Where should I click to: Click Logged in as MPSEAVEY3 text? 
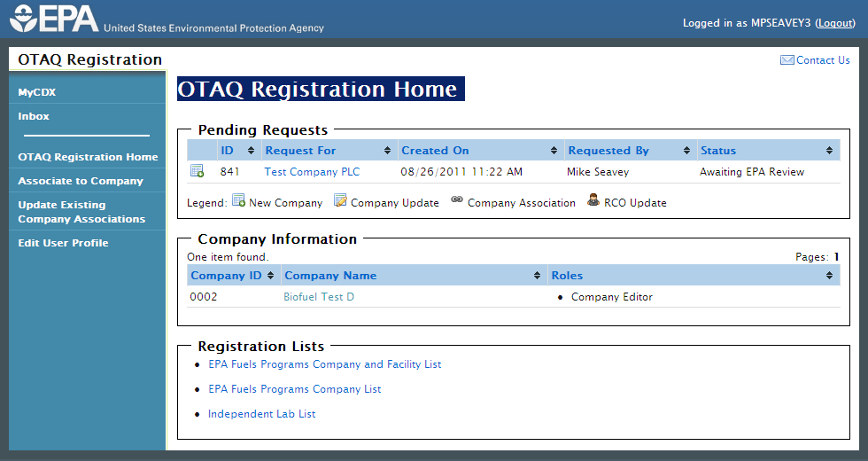pyautogui.click(x=746, y=23)
